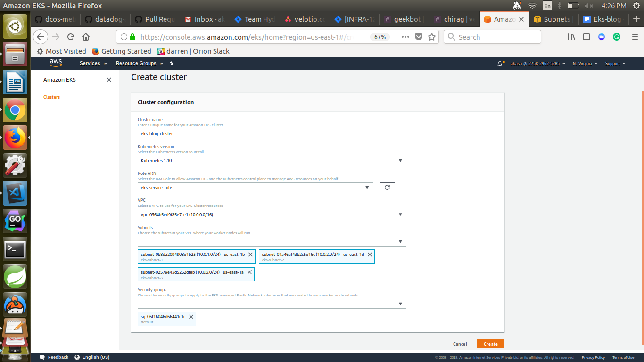Change footer language English (US)
The height and width of the screenshot is (362, 644).
point(92,357)
